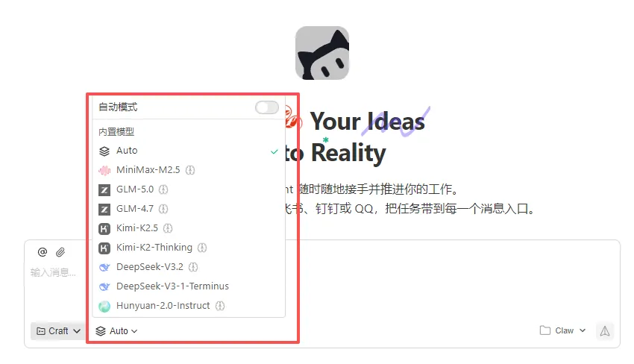Open the Craft mode dropdown
The image size is (634, 364).
[57, 331]
